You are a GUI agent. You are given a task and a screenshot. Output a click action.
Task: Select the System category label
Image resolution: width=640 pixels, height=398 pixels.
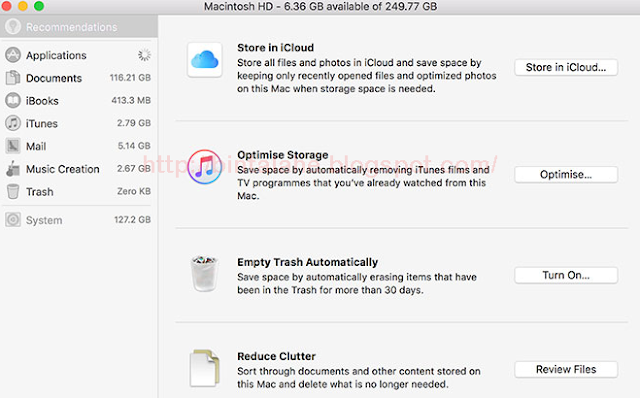pos(44,220)
